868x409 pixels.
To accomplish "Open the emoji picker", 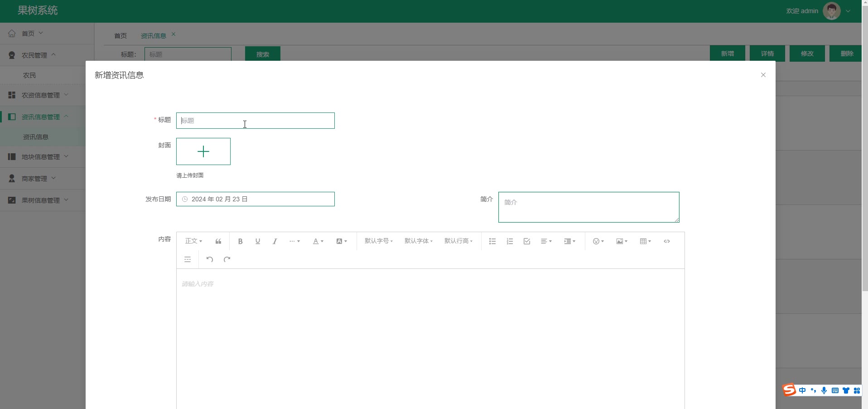I will click(x=598, y=241).
